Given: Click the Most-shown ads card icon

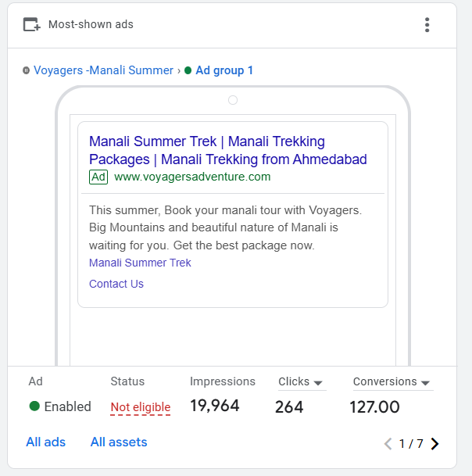Looking at the screenshot, I should tap(31, 25).
